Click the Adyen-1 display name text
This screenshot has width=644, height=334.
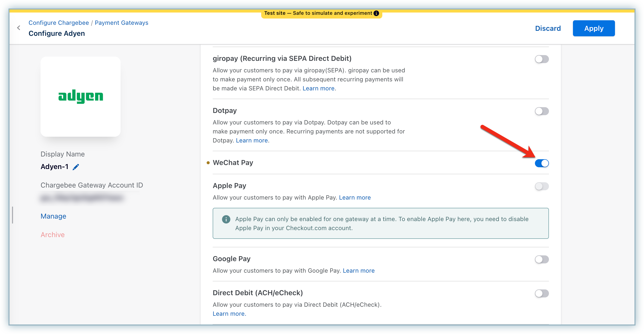tap(55, 167)
